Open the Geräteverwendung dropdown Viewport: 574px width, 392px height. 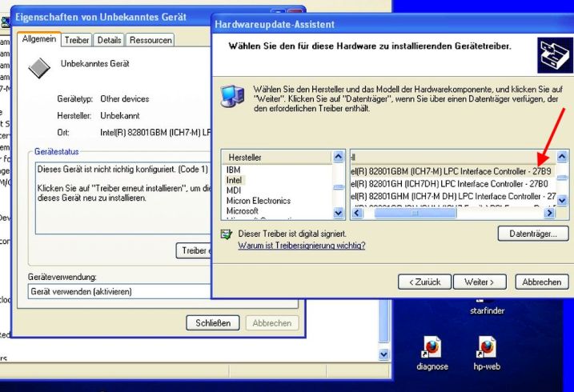point(119,292)
